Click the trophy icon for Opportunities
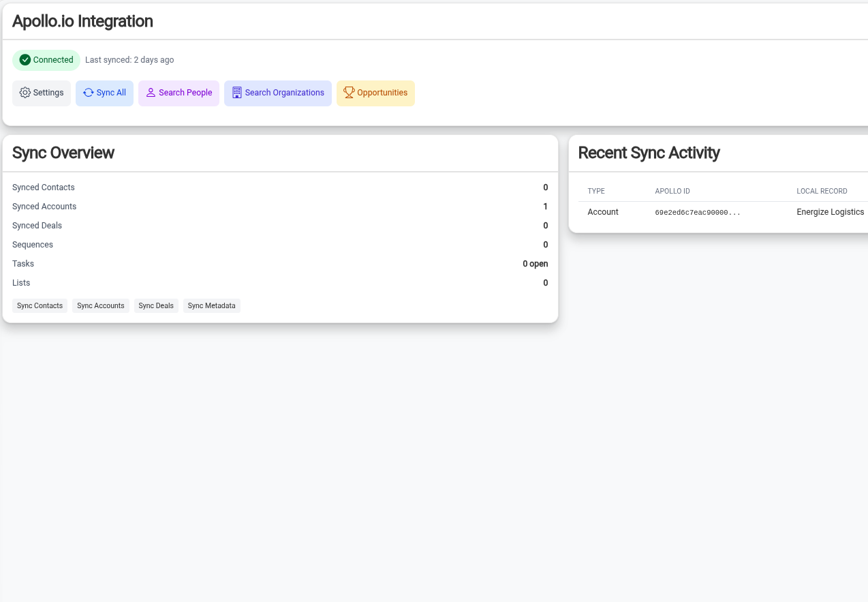This screenshot has width=868, height=602. [349, 93]
